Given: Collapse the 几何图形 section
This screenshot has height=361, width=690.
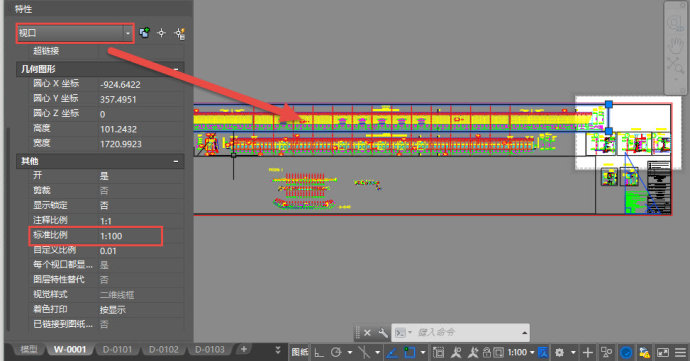Looking at the screenshot, I should (x=176, y=69).
